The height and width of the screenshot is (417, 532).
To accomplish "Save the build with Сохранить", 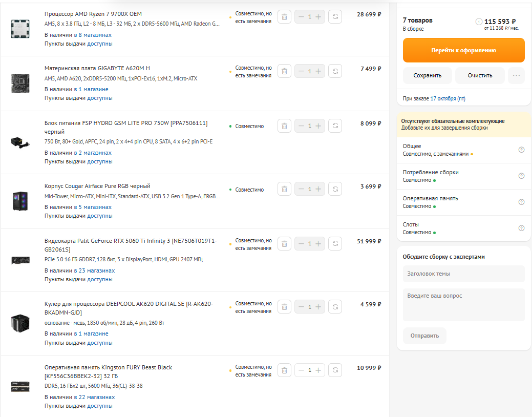I will (x=428, y=75).
